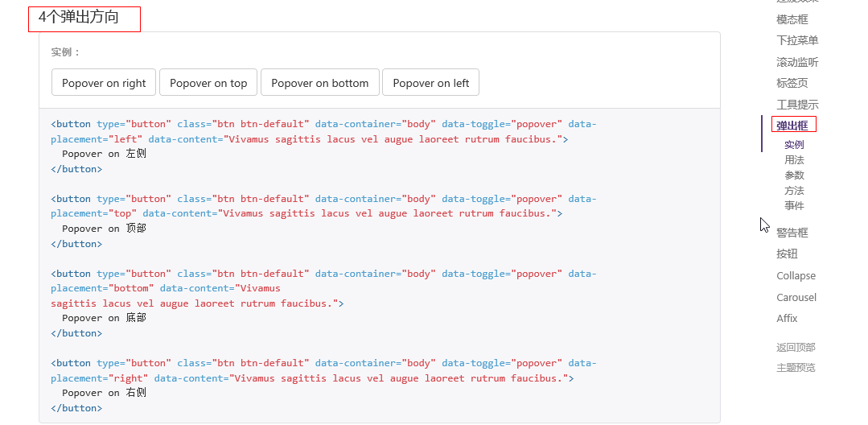Open 工具提示 sidebar link
Image resolution: width=868 pixels, height=425 pixels.
pyautogui.click(x=797, y=105)
